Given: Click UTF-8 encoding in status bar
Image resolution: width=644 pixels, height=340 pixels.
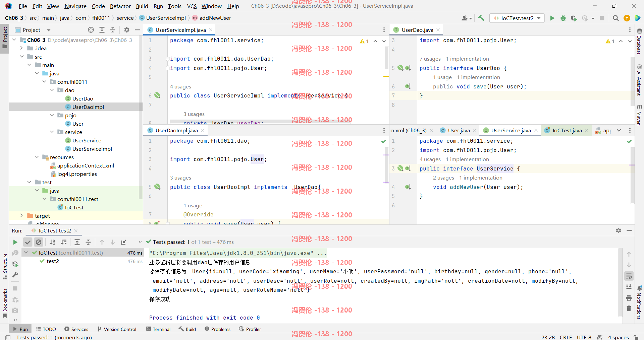Looking at the screenshot, I should tap(584, 337).
